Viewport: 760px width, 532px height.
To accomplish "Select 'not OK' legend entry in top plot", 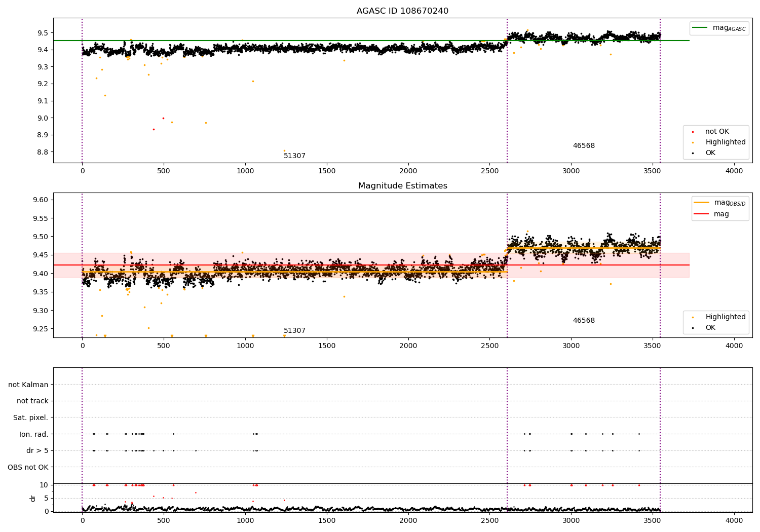I will point(717,132).
